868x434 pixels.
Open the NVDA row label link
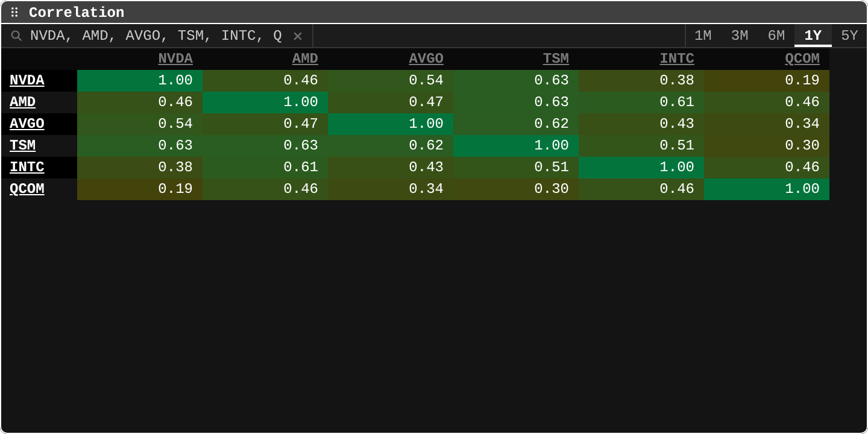[x=27, y=80]
